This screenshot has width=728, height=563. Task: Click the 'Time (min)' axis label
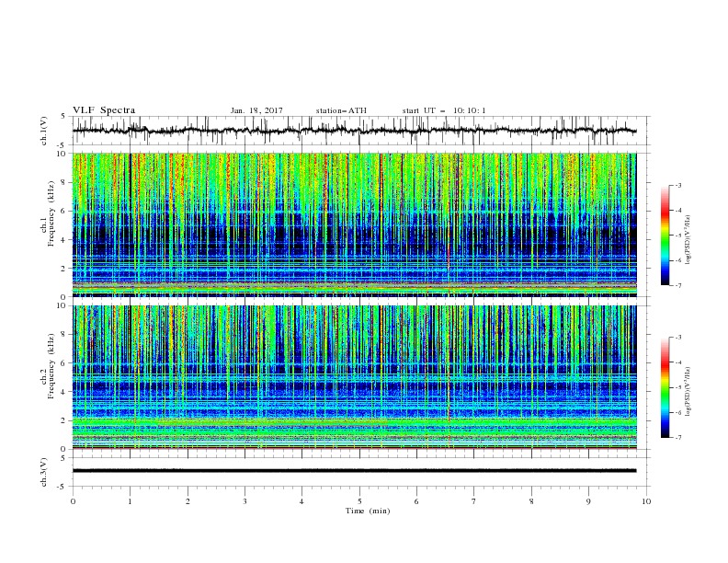click(368, 511)
